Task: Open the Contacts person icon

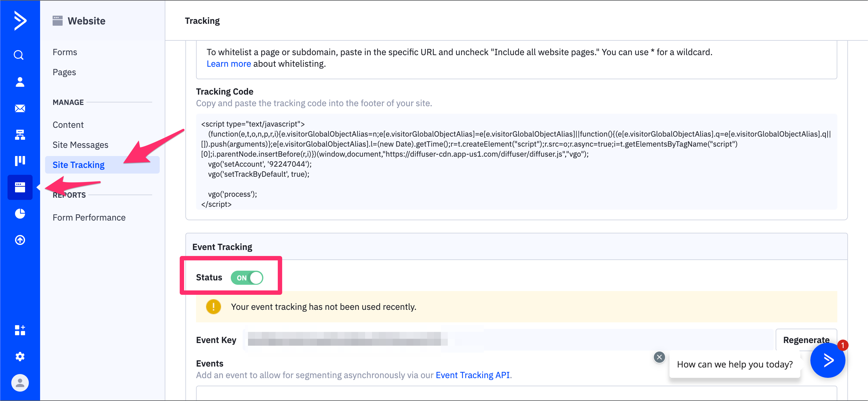Action: click(x=20, y=82)
